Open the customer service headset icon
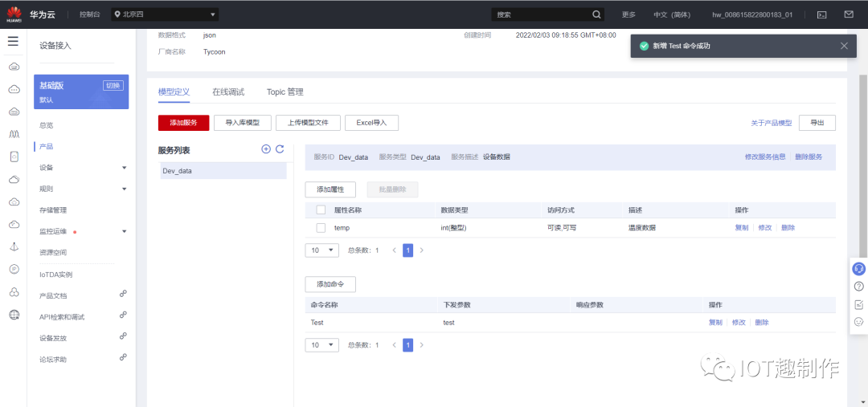The image size is (868, 407). (x=858, y=269)
